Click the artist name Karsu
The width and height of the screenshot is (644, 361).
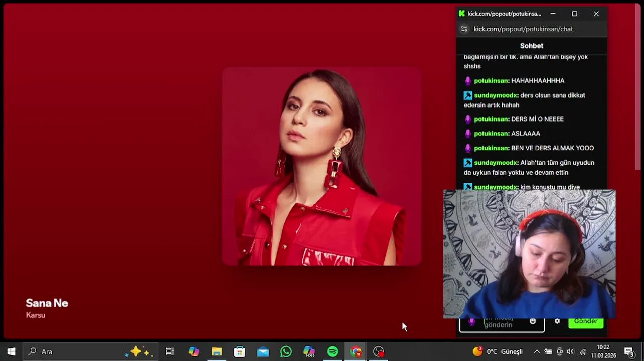pyautogui.click(x=36, y=315)
